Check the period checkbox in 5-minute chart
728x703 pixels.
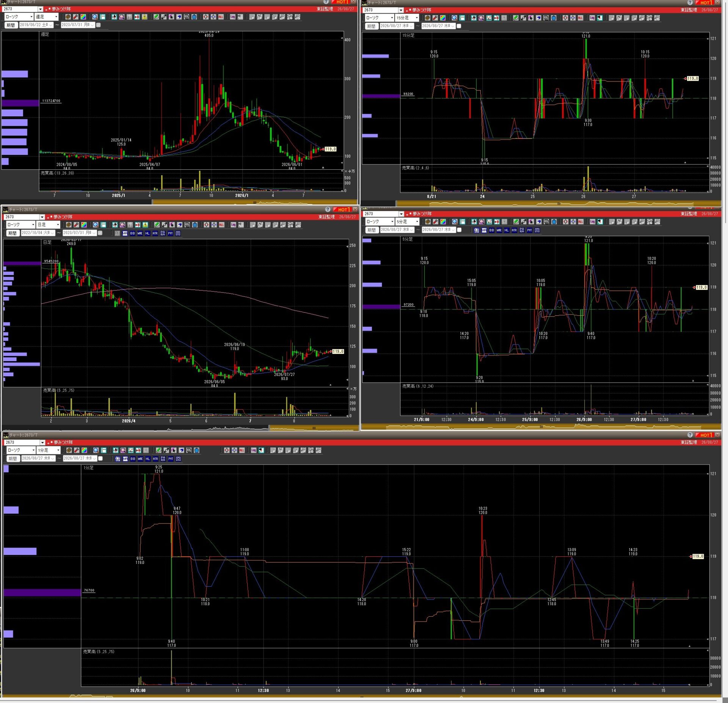(x=459, y=230)
